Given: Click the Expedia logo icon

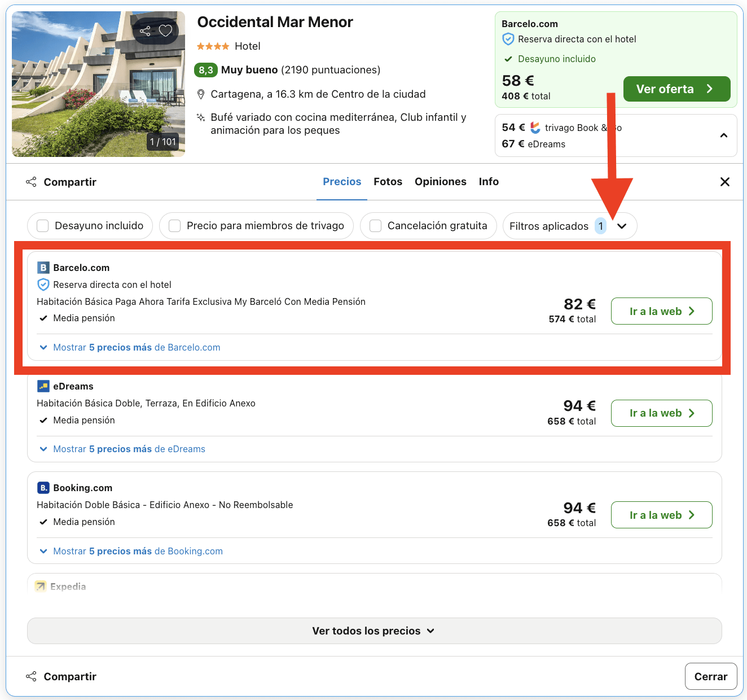Looking at the screenshot, I should tap(40, 587).
